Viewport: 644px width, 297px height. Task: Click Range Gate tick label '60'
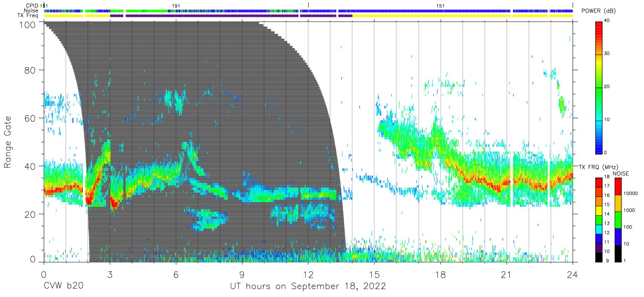29,118
